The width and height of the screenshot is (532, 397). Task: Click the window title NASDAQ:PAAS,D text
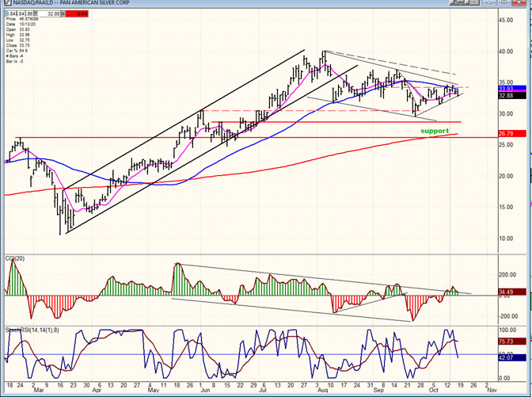[x=34, y=2]
